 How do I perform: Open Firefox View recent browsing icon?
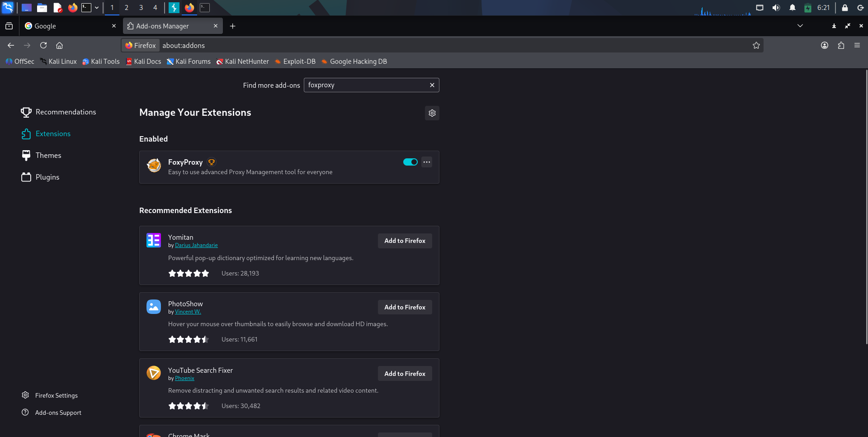(x=9, y=26)
